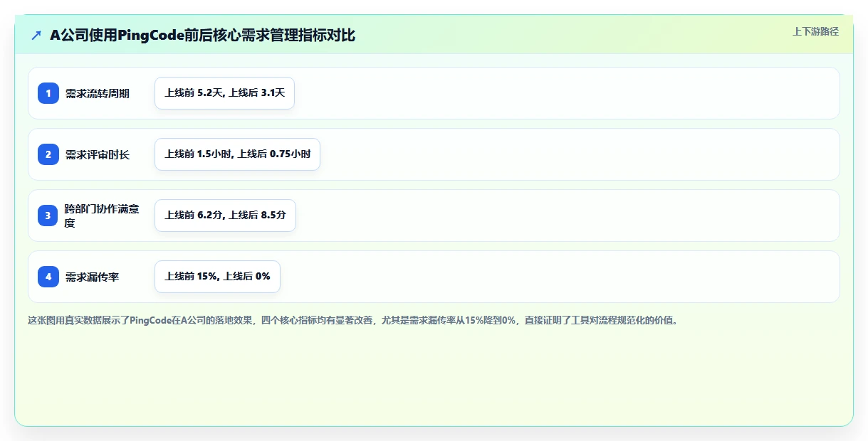This screenshot has width=868, height=441.
Task: Select the 跨部门协作满意度 label
Action: pos(103,216)
